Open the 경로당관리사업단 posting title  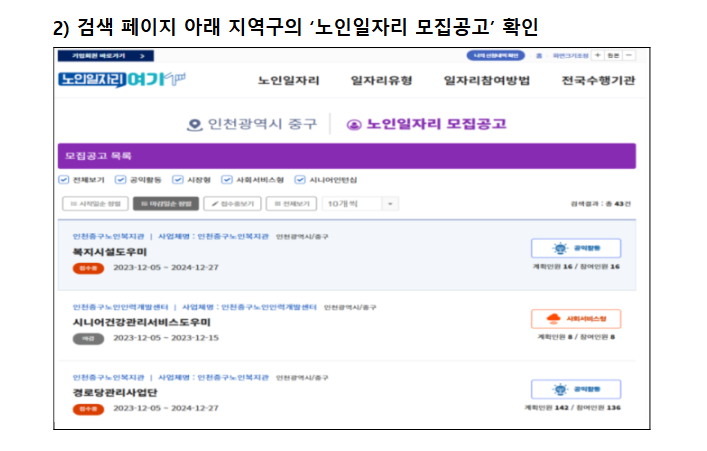[x=115, y=392]
